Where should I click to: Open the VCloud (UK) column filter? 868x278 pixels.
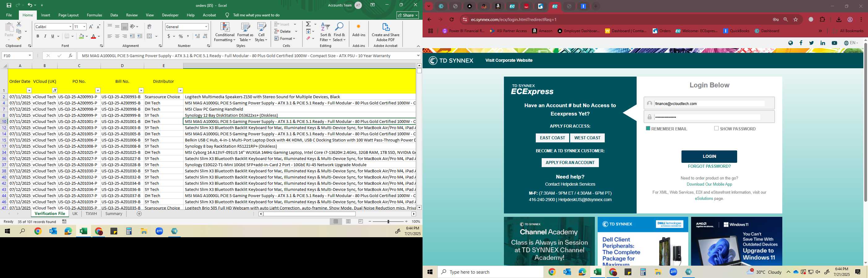(54, 90)
